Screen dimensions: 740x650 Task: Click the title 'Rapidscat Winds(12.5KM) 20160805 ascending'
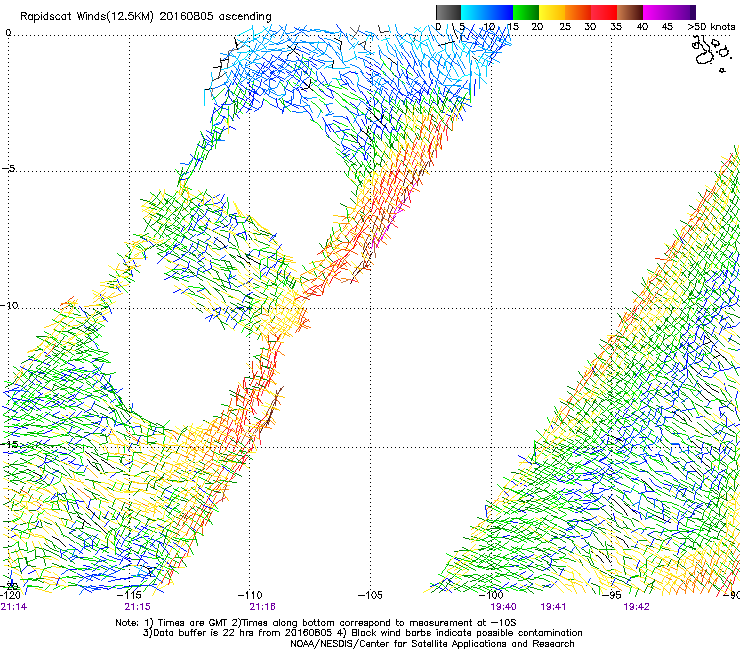(x=146, y=17)
